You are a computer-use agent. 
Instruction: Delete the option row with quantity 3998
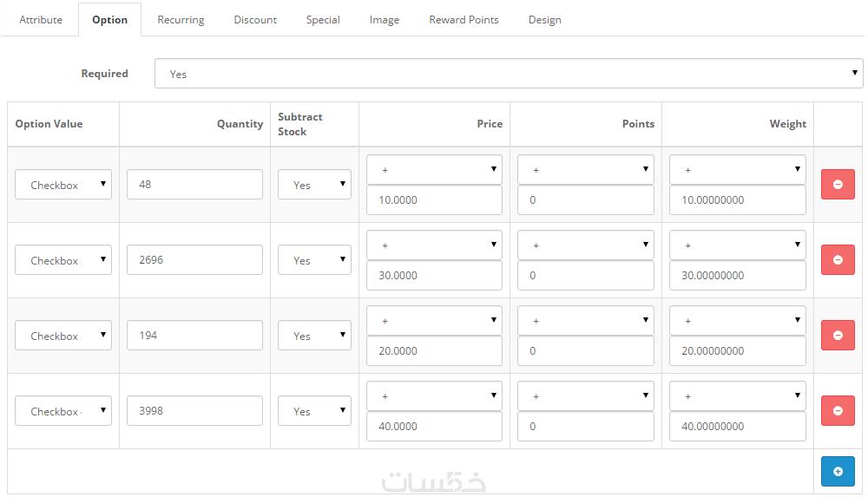pos(838,411)
